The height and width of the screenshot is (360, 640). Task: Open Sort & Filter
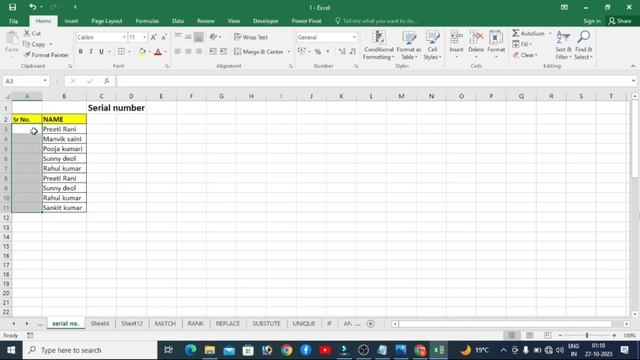[563, 45]
